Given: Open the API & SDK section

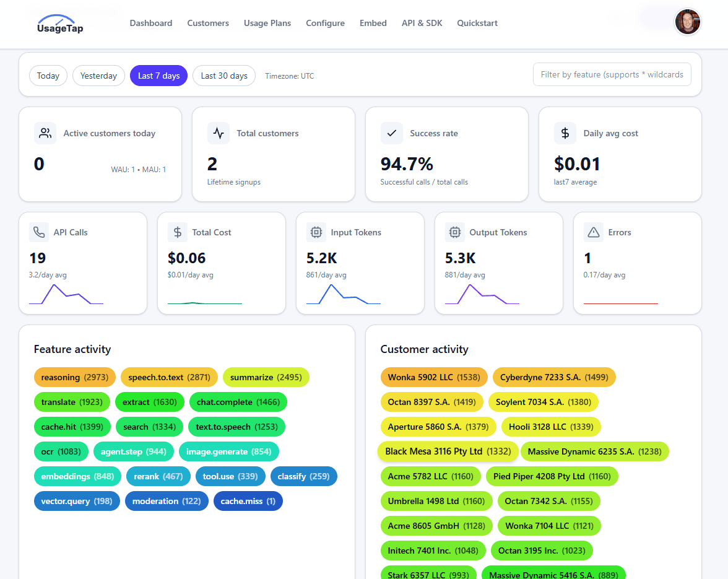Looking at the screenshot, I should pos(422,23).
